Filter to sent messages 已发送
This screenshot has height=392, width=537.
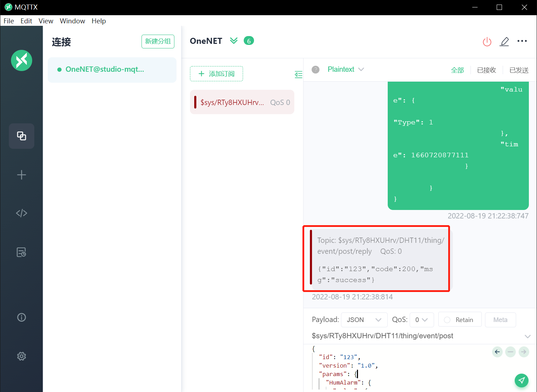(519, 70)
